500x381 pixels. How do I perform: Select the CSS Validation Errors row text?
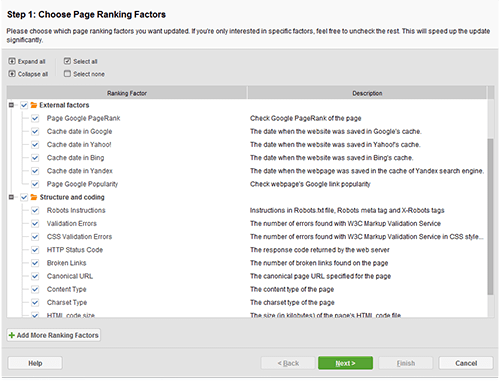pyautogui.click(x=79, y=237)
